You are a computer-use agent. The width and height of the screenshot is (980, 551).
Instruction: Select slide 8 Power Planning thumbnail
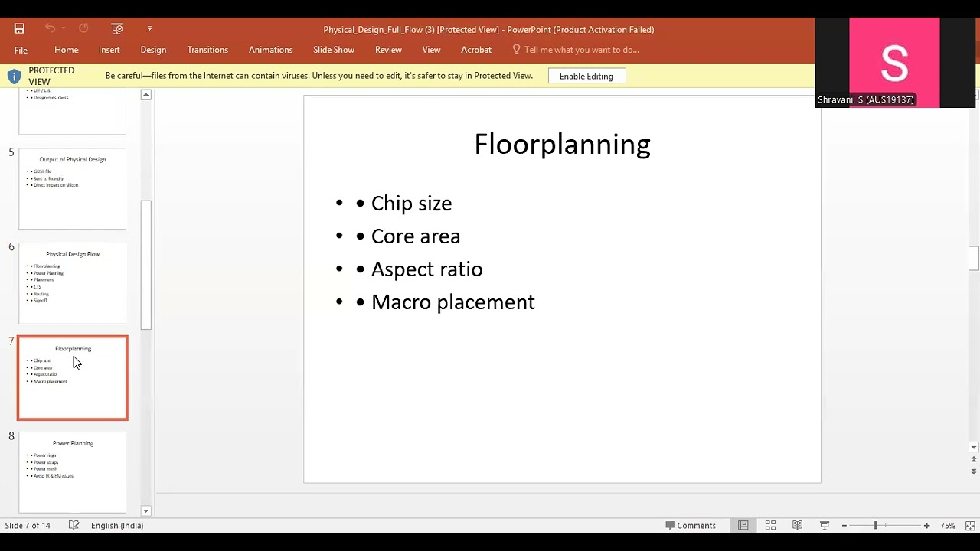[72, 472]
